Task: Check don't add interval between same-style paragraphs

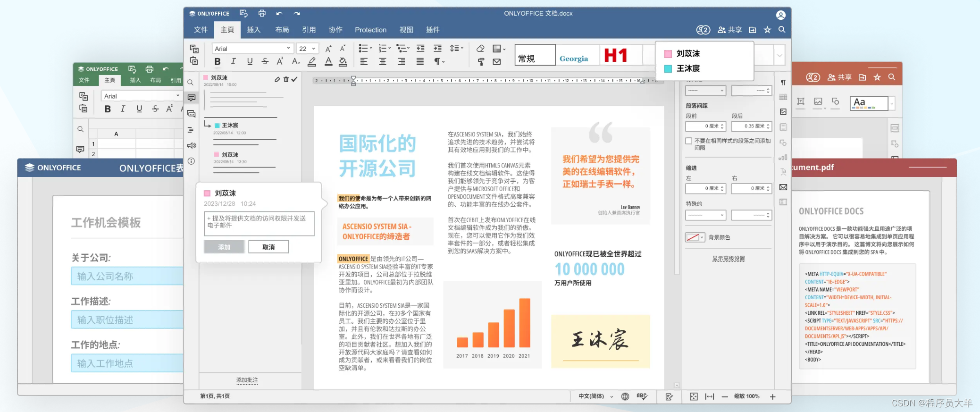Action: coord(689,141)
